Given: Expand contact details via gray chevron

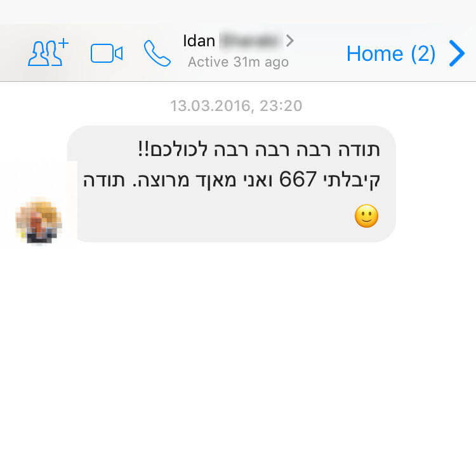Looking at the screenshot, I should (x=289, y=41).
